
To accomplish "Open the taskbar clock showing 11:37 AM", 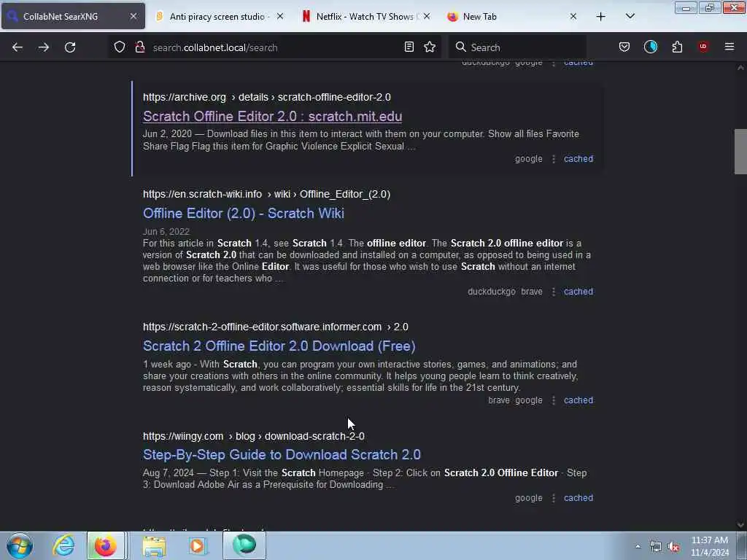I will pyautogui.click(x=709, y=546).
